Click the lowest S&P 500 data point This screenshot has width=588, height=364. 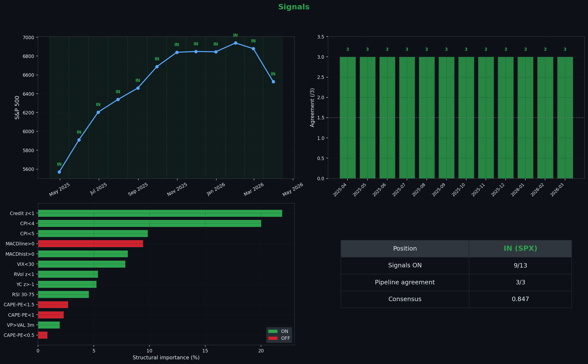[59, 172]
